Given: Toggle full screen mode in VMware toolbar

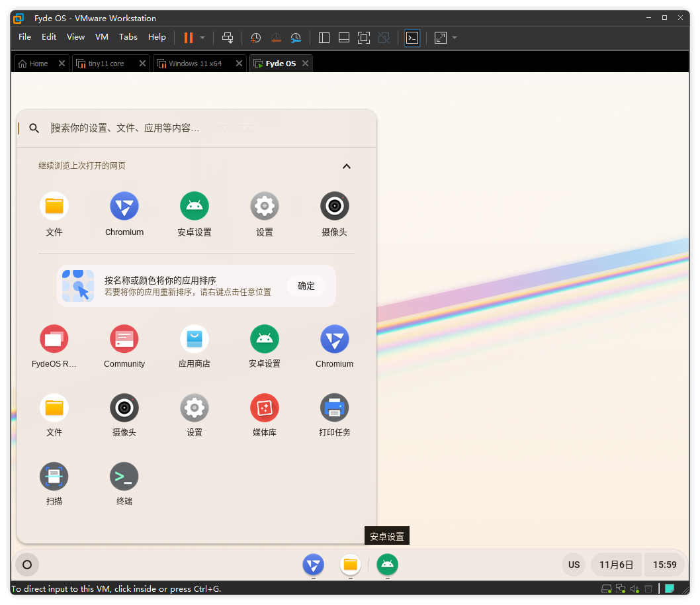Looking at the screenshot, I should pos(363,38).
